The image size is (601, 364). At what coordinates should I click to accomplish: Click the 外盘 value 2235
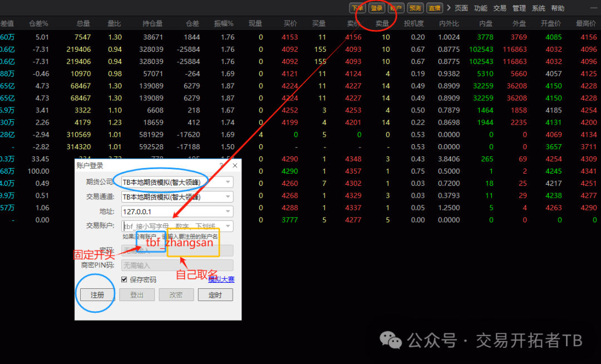519,122
